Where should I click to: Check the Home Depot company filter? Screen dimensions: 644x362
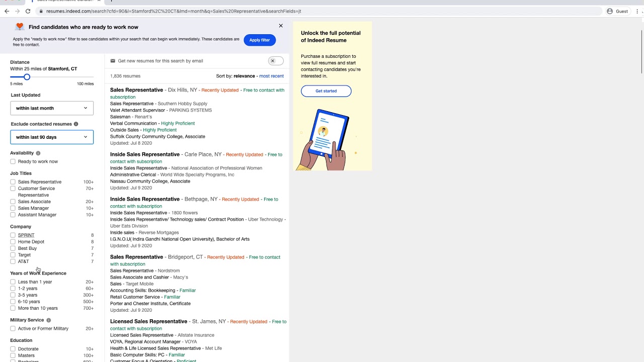point(13,242)
